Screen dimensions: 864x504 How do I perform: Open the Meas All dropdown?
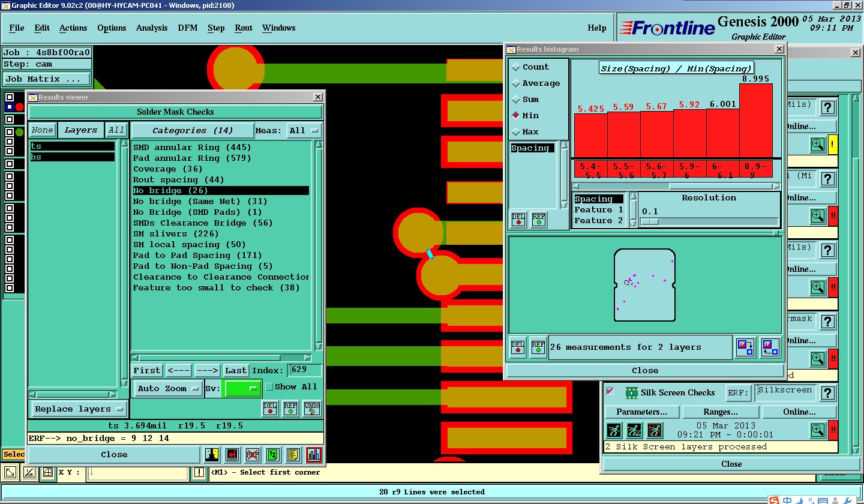pyautogui.click(x=305, y=131)
